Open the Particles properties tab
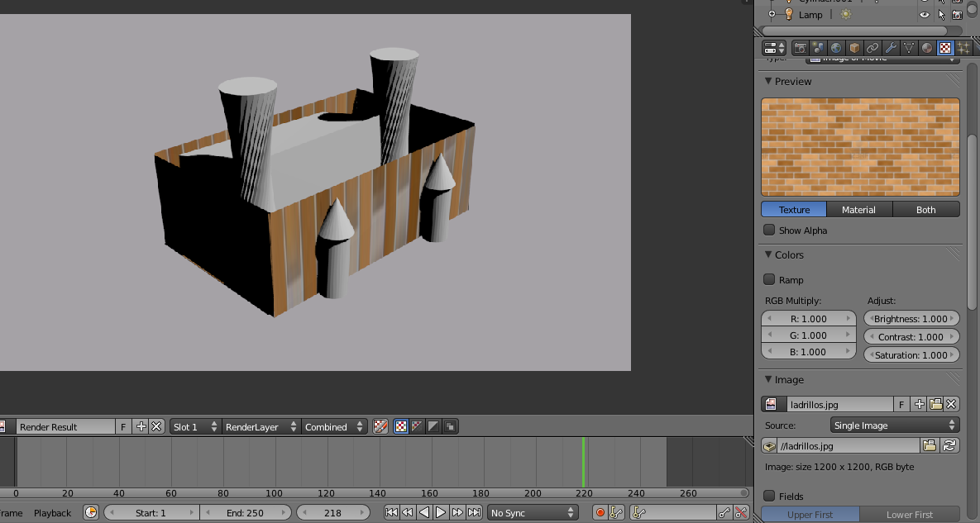The height and width of the screenshot is (523, 980). click(963, 48)
